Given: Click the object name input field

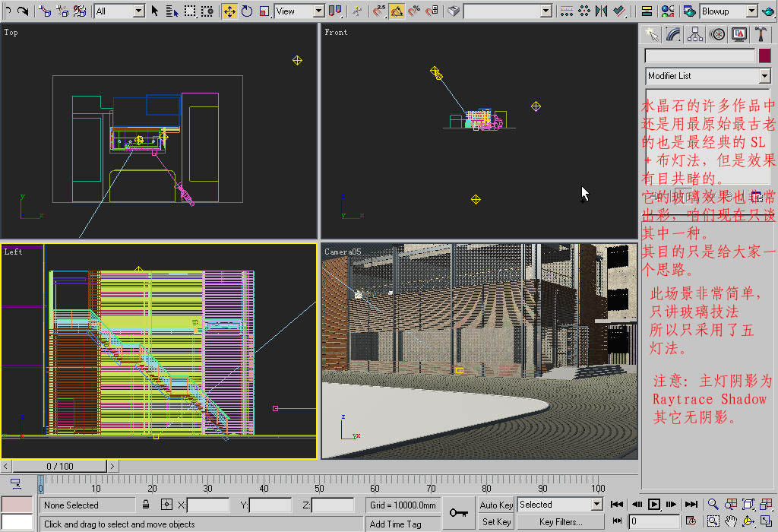Looking at the screenshot, I should click(700, 55).
